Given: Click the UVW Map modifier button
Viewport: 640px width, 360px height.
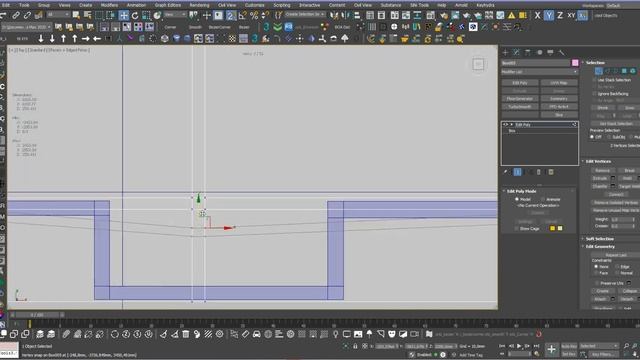Looking at the screenshot, I should tap(559, 83).
